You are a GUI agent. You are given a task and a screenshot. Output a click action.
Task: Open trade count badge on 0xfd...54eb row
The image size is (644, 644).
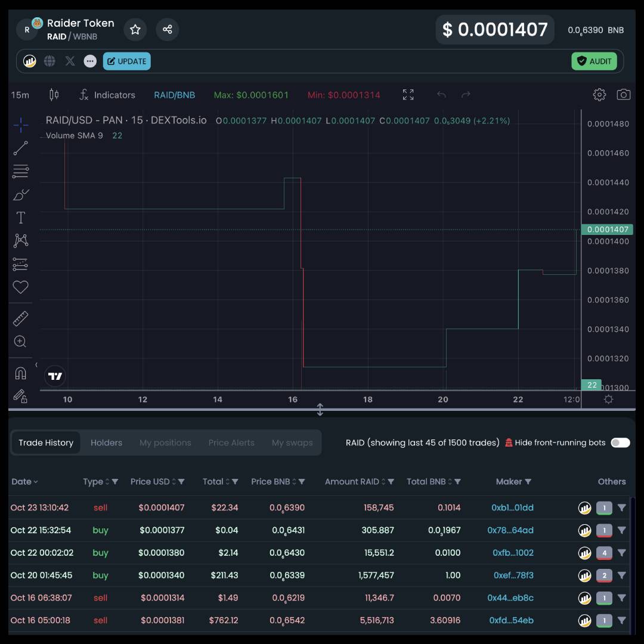[x=604, y=621]
